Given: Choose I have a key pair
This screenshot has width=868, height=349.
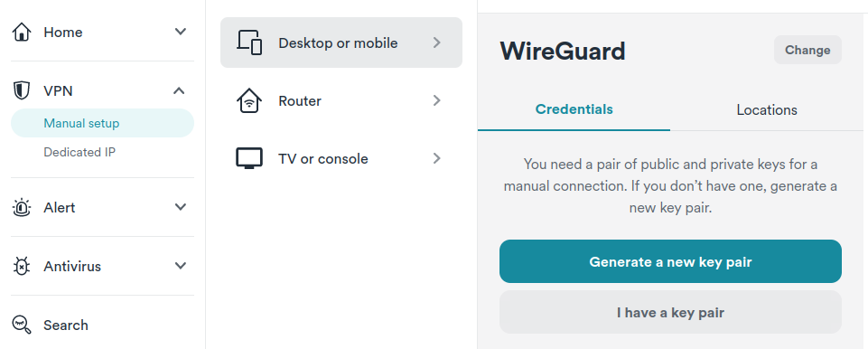Looking at the screenshot, I should [670, 313].
